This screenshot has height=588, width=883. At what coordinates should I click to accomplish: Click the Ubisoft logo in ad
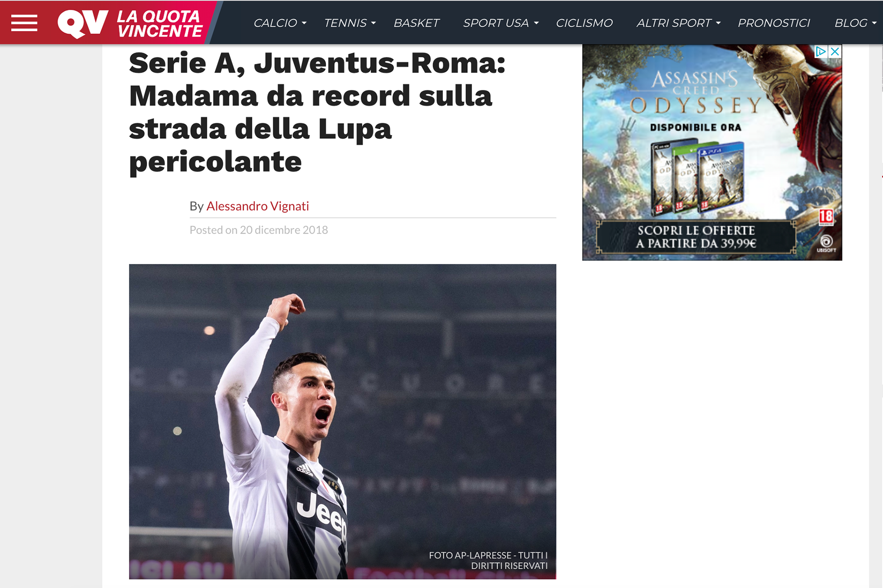tap(826, 243)
